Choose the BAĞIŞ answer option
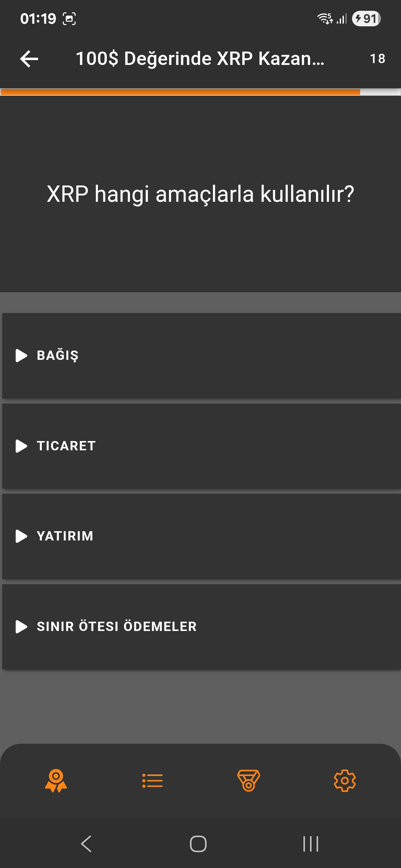Screen dimensions: 401x868 202,355
